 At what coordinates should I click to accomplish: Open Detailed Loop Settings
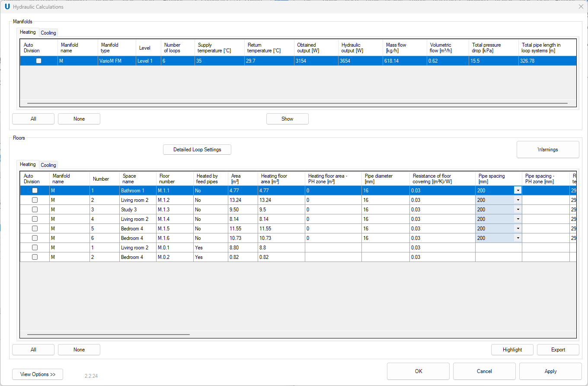(x=197, y=150)
